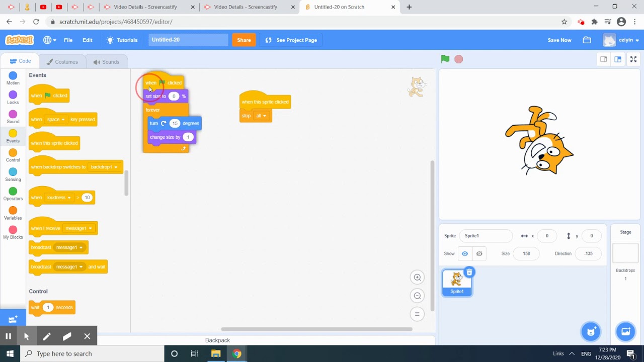644x362 pixels.
Task: Open the cziyin account dropdown
Action: coord(622,40)
